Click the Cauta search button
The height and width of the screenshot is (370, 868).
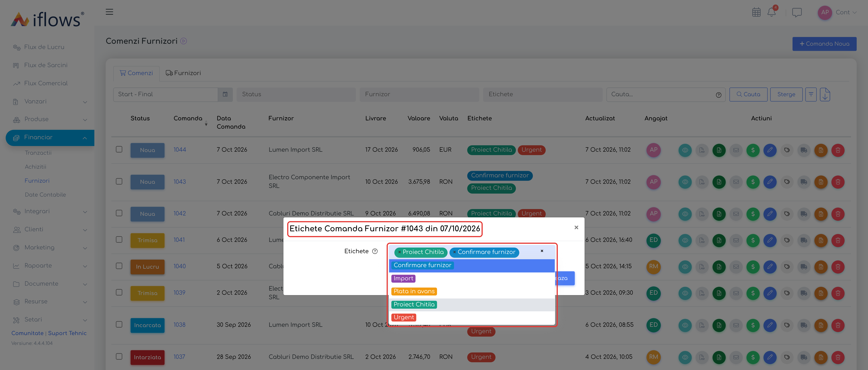click(x=748, y=95)
